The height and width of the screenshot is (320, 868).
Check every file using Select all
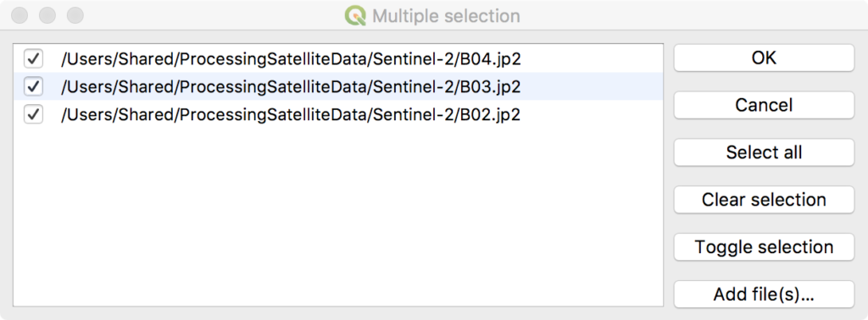(x=764, y=152)
